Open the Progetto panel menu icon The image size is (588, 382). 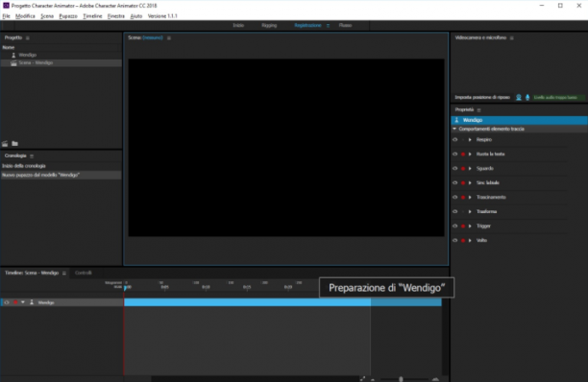(x=27, y=37)
